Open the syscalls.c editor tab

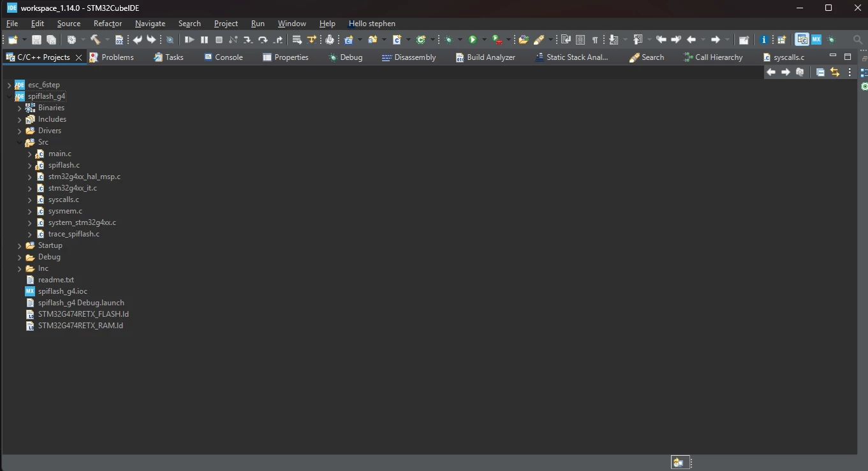point(783,57)
